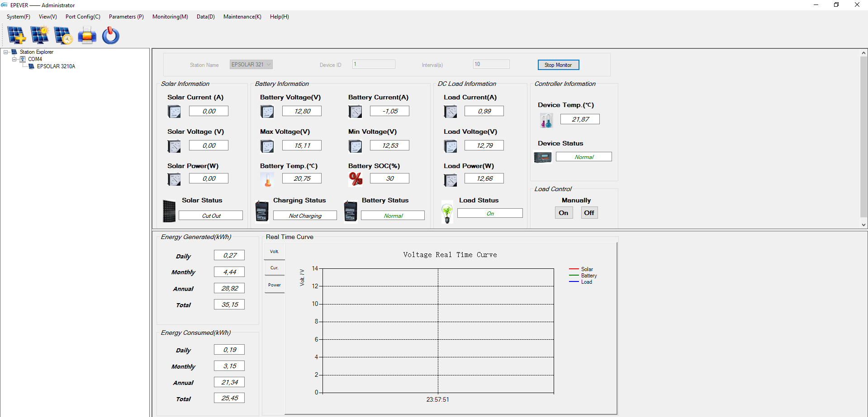868x417 pixels.
Task: Switch the curve to the Cur. tab
Action: point(274,268)
